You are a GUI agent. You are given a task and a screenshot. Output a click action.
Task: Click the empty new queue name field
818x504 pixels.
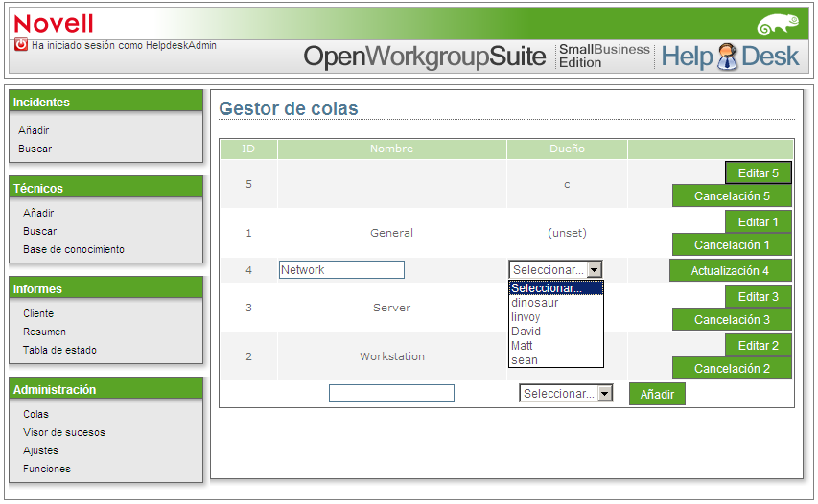click(x=391, y=394)
